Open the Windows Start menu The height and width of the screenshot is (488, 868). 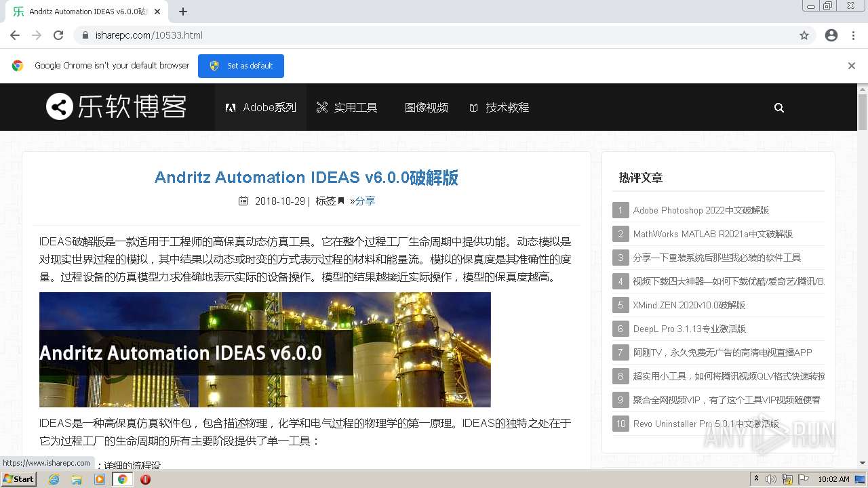[19, 479]
